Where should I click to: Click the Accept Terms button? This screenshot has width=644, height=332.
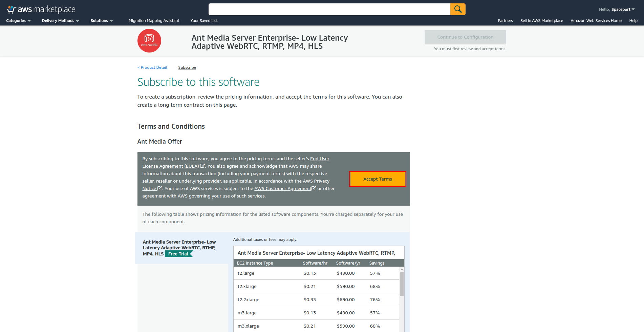click(x=378, y=179)
